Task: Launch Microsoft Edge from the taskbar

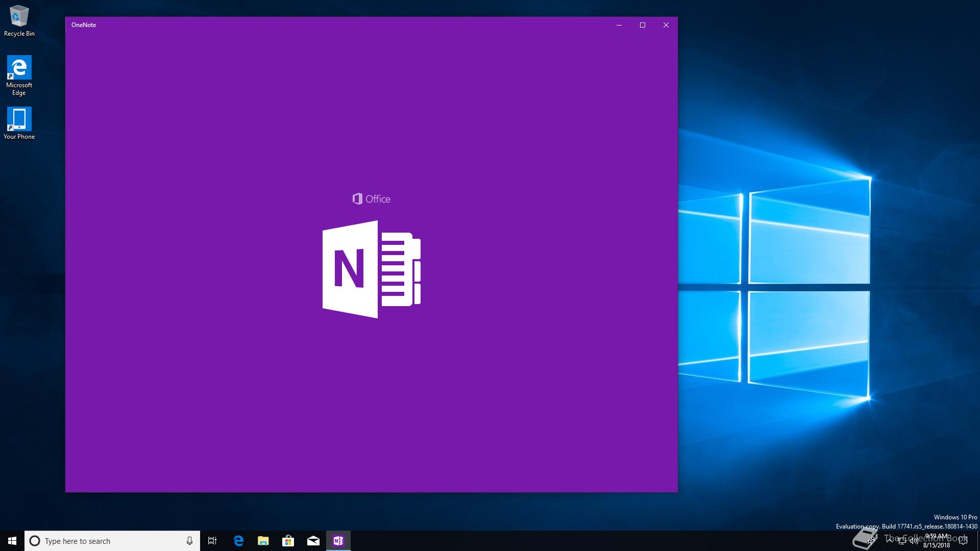Action: click(x=238, y=541)
